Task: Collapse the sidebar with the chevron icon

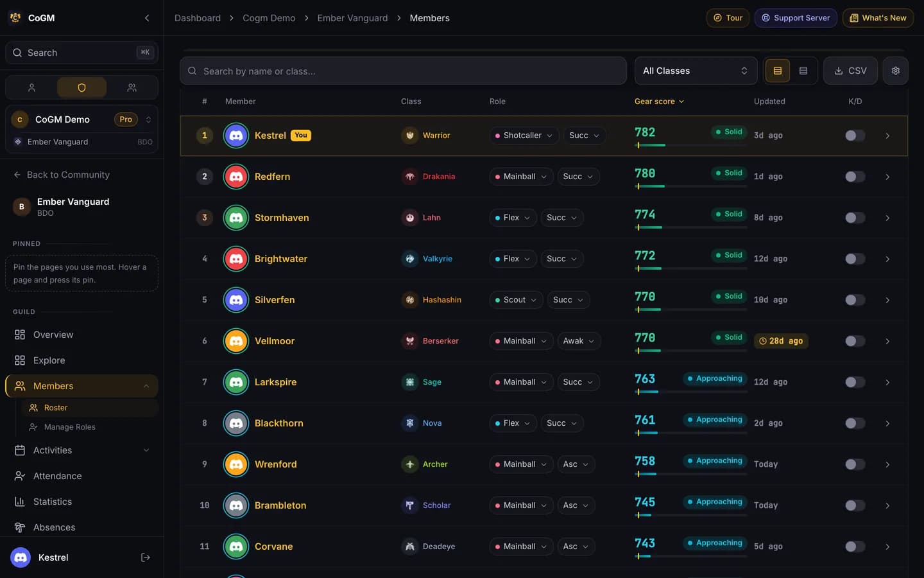Action: 147,18
